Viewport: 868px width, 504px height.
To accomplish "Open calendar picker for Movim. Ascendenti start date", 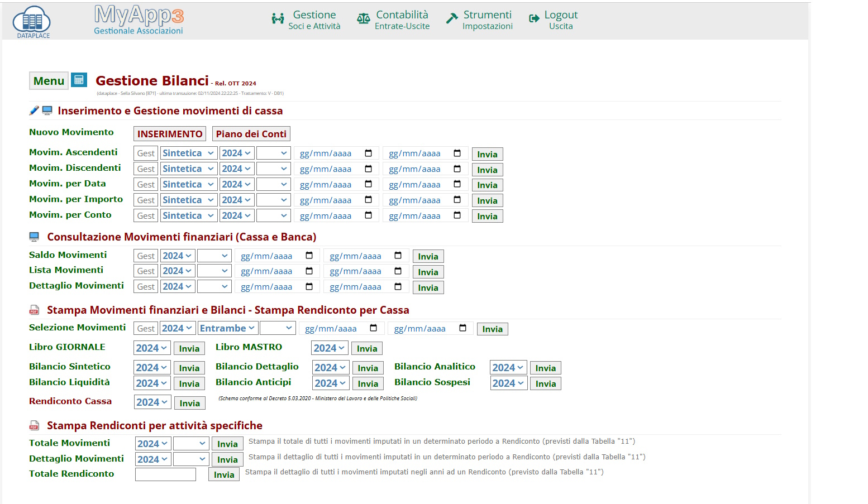I will click(368, 153).
